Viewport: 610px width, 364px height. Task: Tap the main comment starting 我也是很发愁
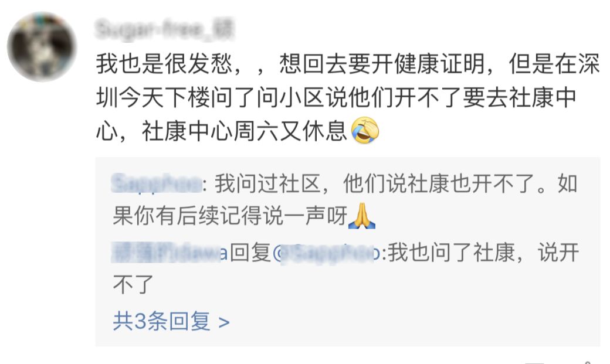click(347, 97)
